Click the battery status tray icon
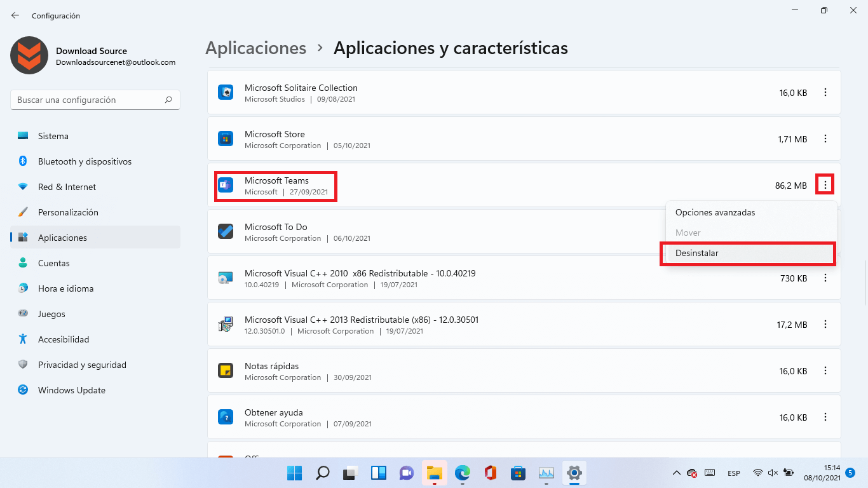 coord(789,473)
